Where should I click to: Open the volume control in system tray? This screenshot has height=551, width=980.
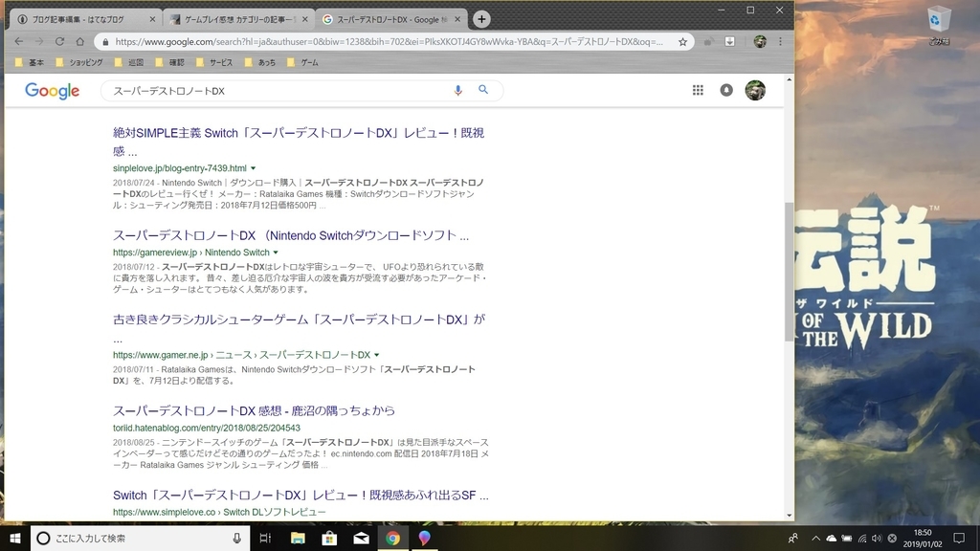coord(877,538)
